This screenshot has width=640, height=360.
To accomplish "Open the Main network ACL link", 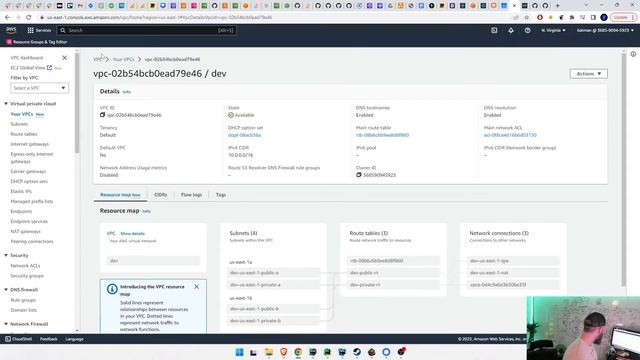I will pyautogui.click(x=510, y=135).
